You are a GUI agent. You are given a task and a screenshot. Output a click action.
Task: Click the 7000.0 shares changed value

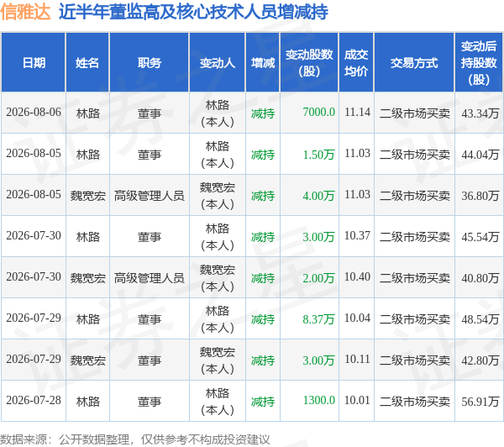(x=319, y=113)
